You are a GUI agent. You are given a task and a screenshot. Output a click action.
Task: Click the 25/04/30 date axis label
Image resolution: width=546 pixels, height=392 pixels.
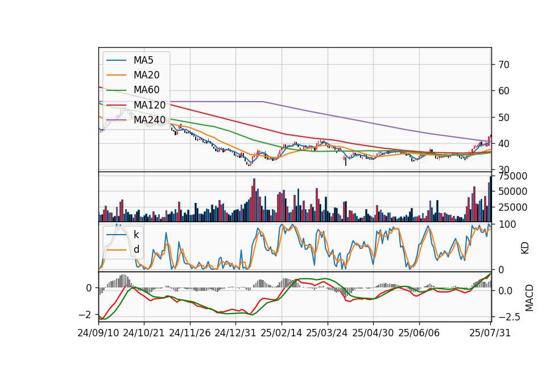click(x=373, y=333)
